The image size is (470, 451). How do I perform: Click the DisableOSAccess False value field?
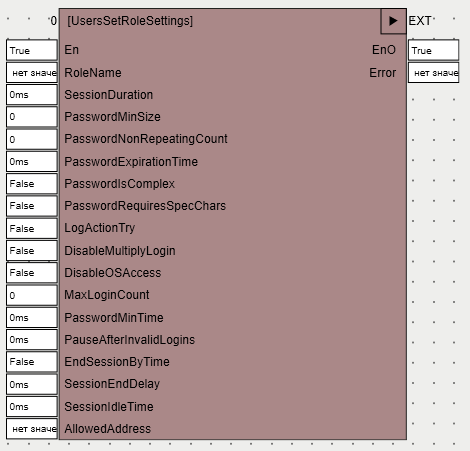(32, 273)
